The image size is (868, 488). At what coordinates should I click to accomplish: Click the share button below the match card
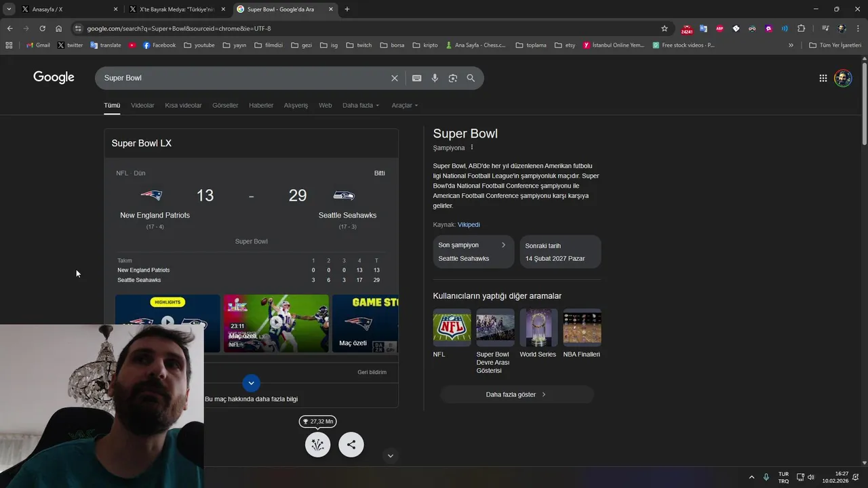click(351, 445)
